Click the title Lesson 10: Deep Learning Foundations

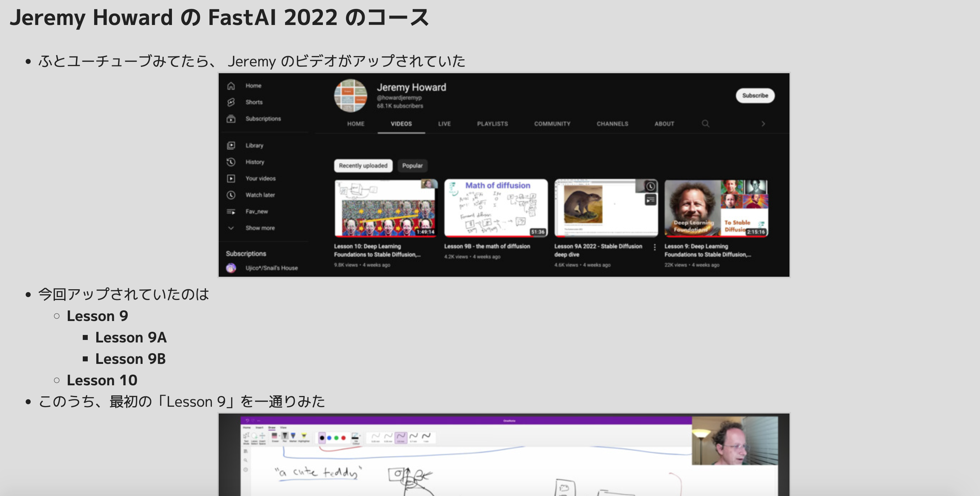377,250
